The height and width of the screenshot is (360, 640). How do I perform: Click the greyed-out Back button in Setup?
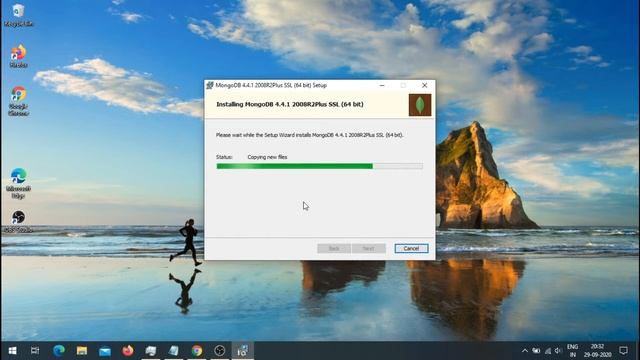coord(334,248)
